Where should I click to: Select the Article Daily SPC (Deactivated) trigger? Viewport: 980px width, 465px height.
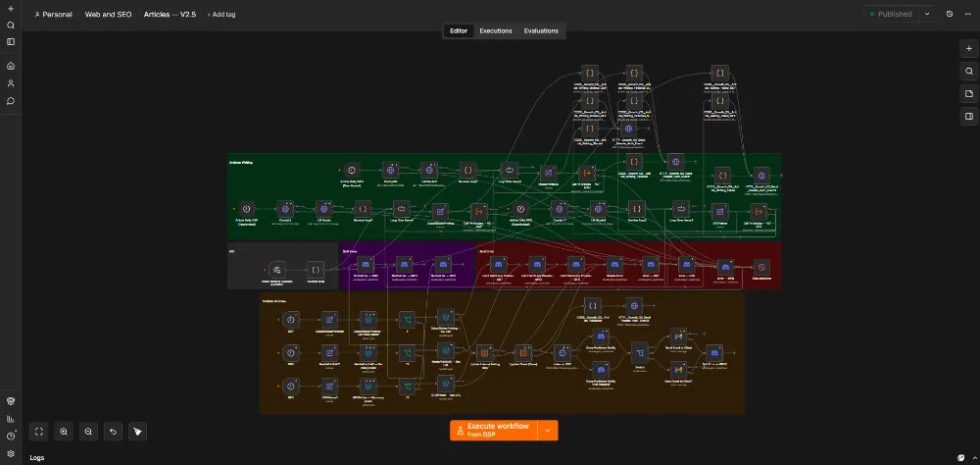click(x=520, y=209)
